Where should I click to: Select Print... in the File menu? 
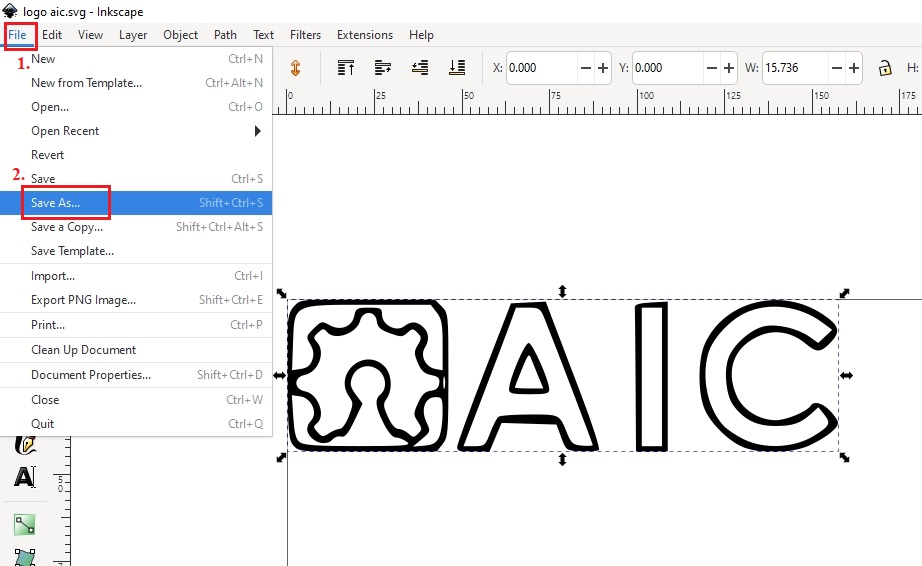tap(136, 325)
